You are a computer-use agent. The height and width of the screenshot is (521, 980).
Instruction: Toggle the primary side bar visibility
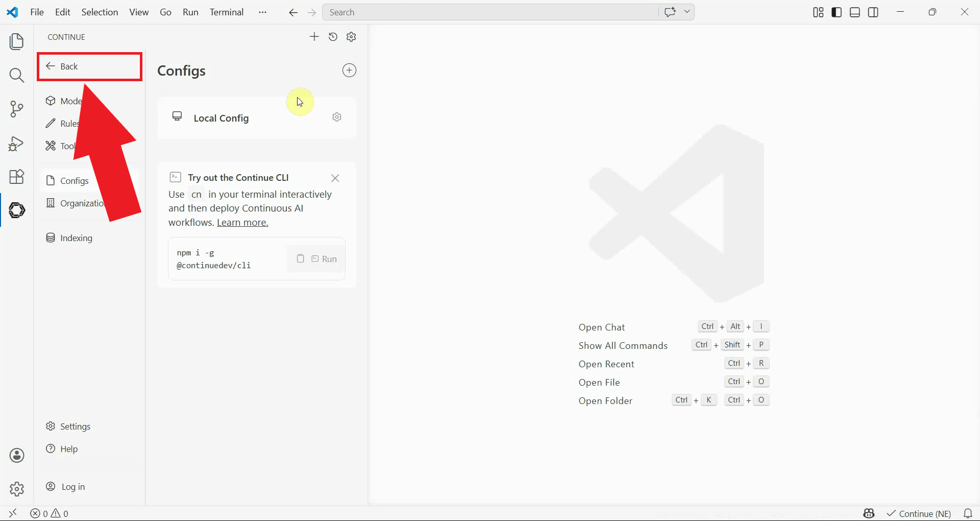(837, 12)
